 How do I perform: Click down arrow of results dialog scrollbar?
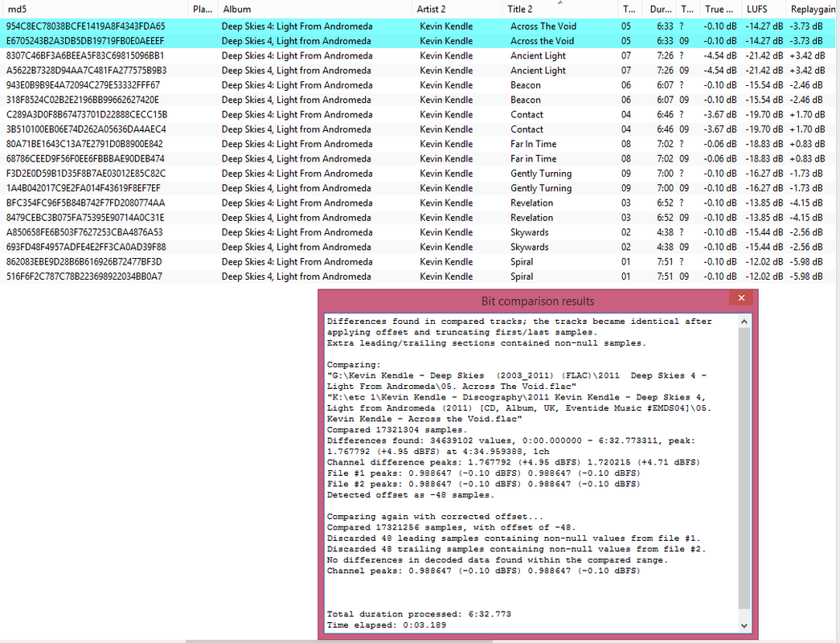click(x=744, y=625)
